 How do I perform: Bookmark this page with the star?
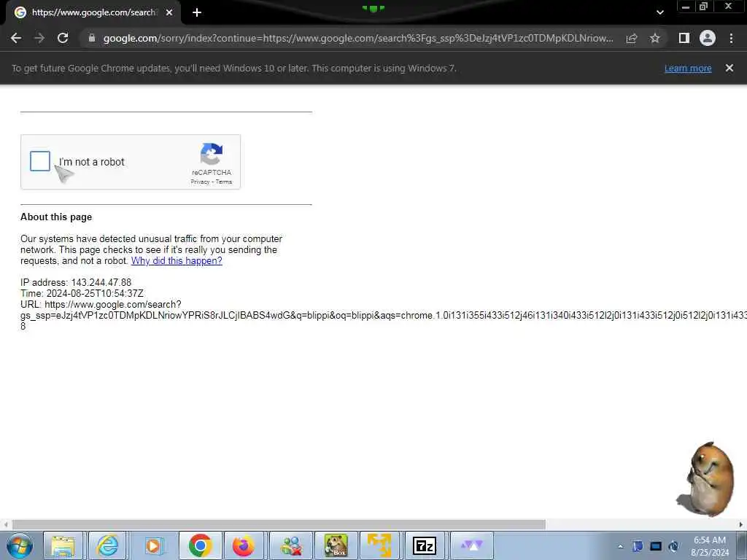point(655,38)
